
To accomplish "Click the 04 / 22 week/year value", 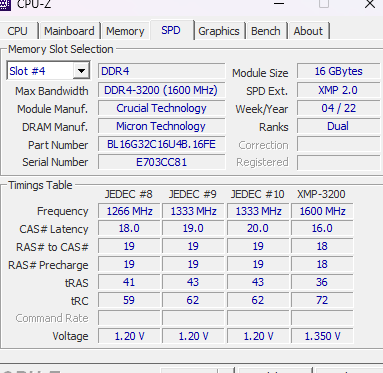I will 338,108.
